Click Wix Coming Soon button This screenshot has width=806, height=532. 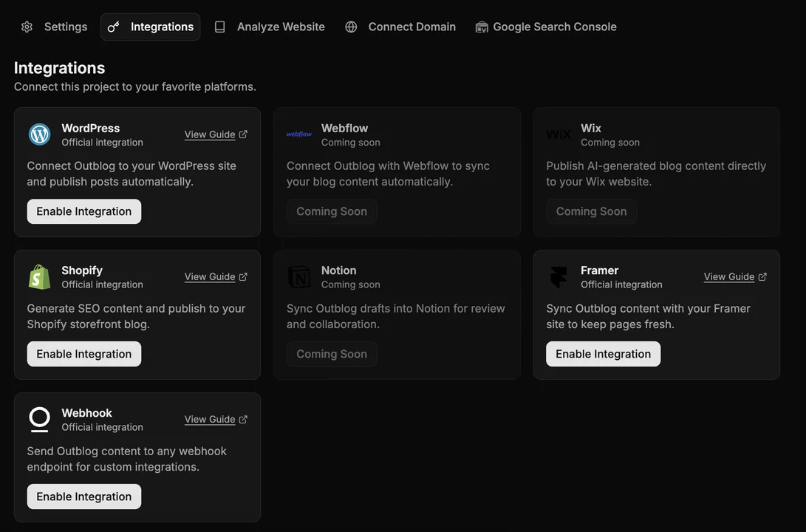tap(591, 211)
